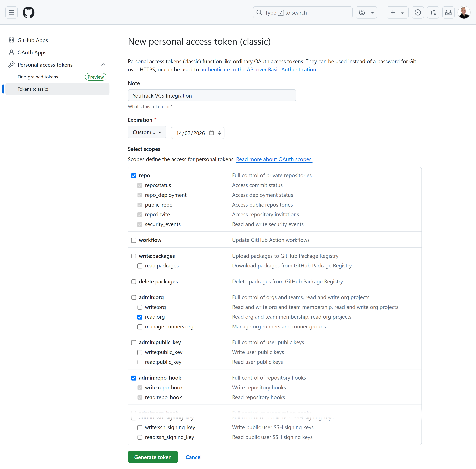
Task: Go to GitHub homepage via Octocat logo
Action: pyautogui.click(x=29, y=13)
